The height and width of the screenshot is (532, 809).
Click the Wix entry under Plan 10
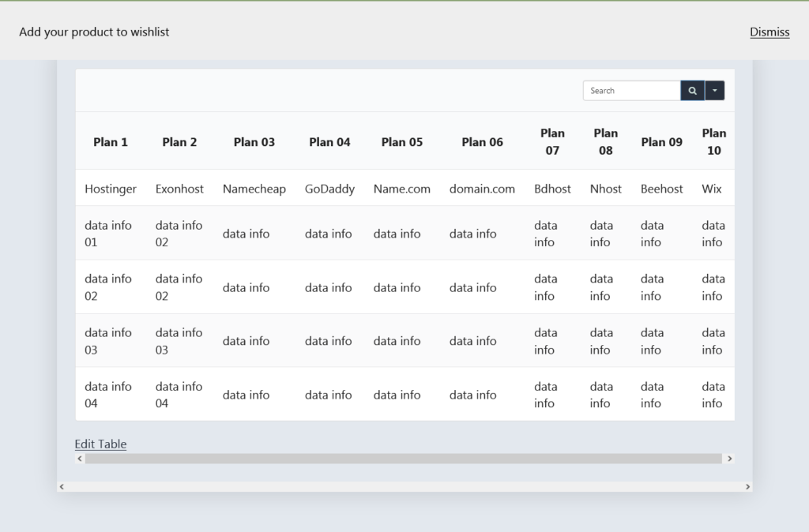pos(713,189)
